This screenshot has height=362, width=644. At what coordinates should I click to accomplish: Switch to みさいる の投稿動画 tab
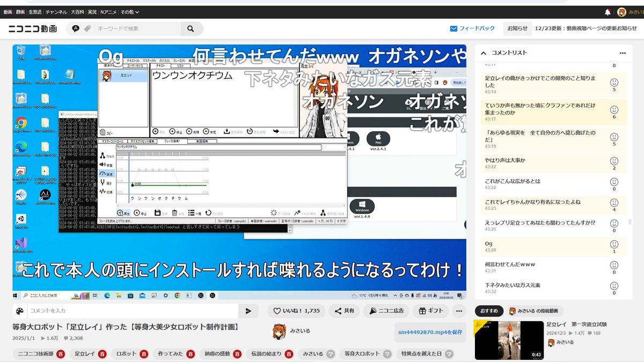click(533, 311)
